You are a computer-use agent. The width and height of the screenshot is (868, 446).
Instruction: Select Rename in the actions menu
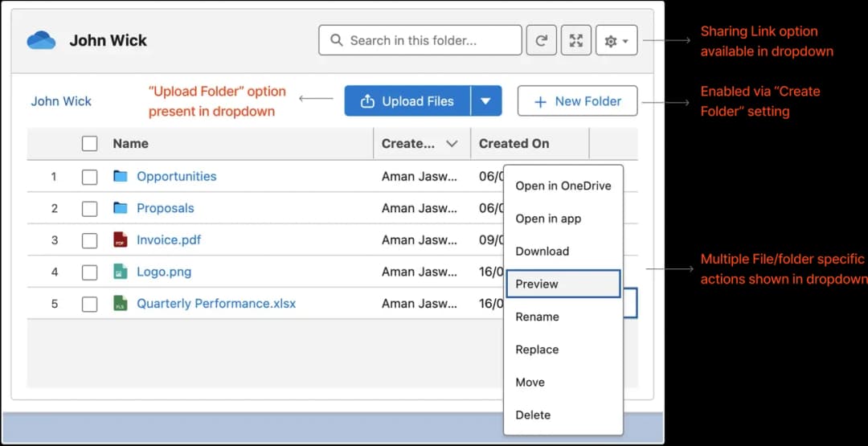click(x=563, y=317)
